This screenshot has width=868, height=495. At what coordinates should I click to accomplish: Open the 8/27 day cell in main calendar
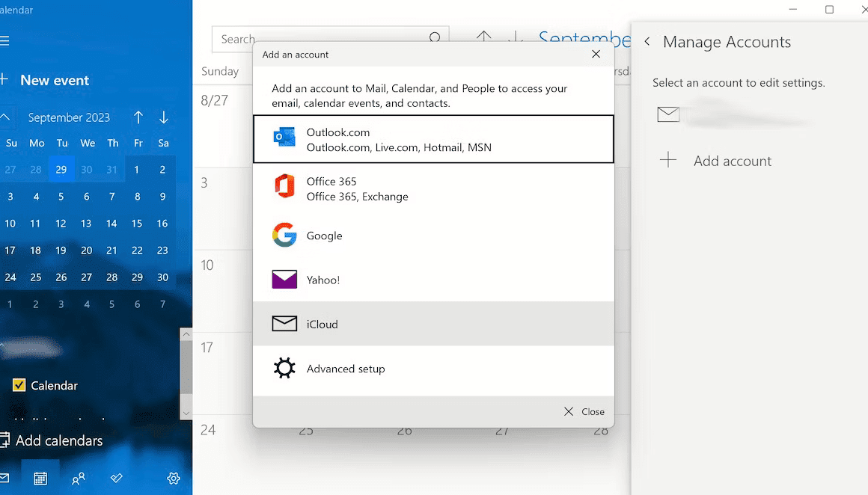223,126
